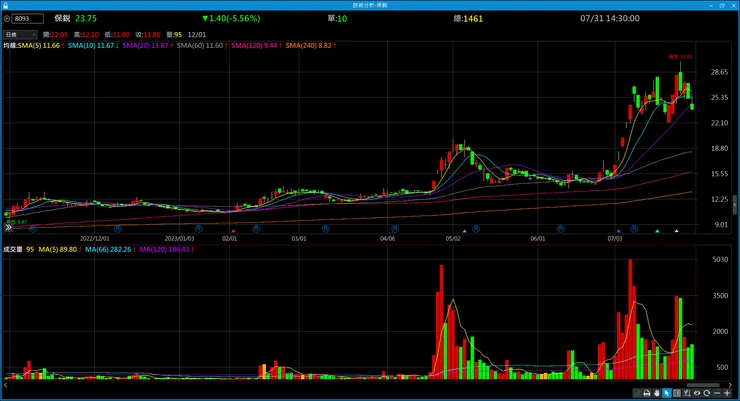This screenshot has height=401, width=740.
Task: Click the round icon beside stock code box
Action: point(7,19)
